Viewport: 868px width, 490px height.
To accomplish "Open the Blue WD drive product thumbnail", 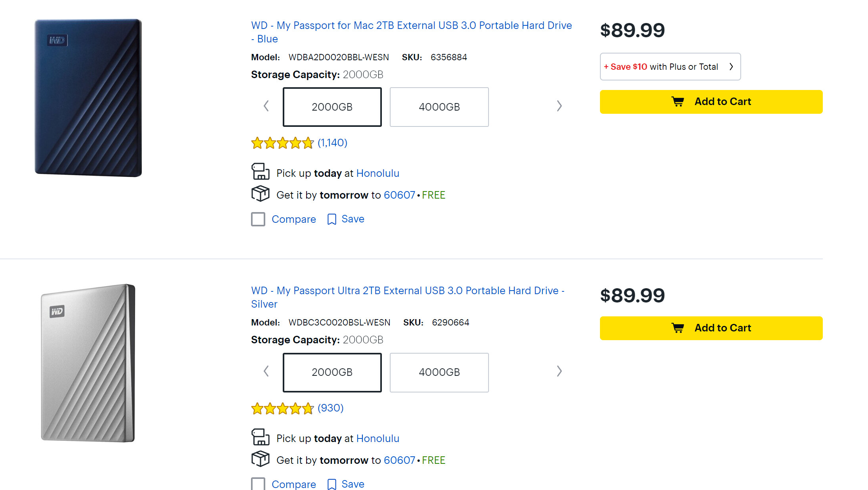I will click(88, 98).
